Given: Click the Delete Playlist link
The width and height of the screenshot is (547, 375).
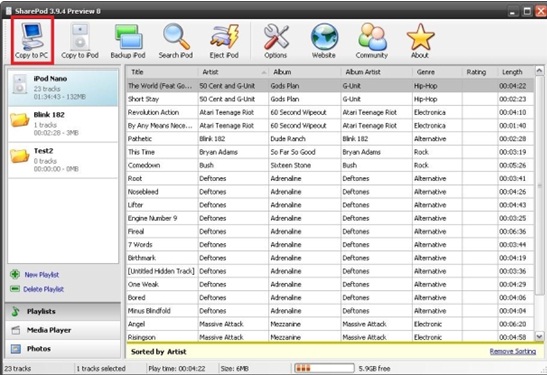Looking at the screenshot, I should coord(44,289).
